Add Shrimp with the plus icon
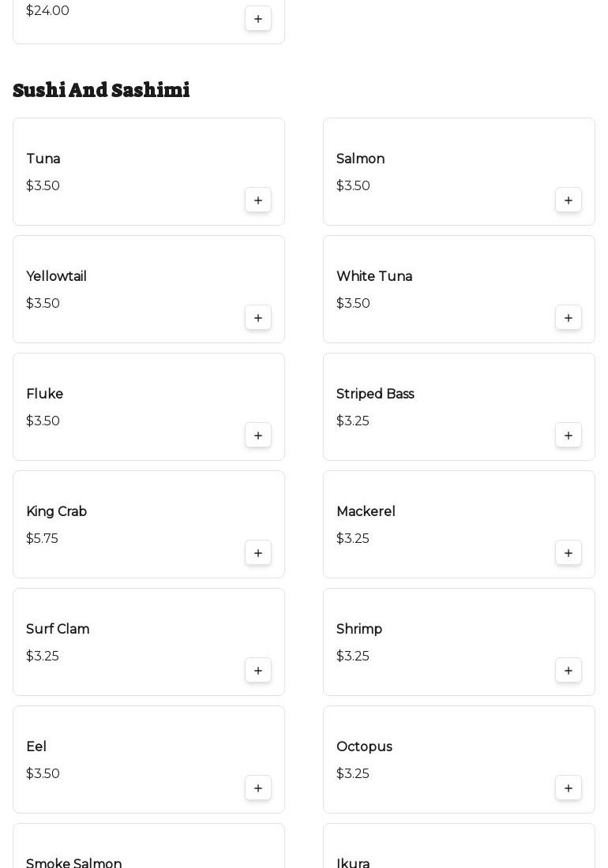The width and height of the screenshot is (608, 868). 569,671
